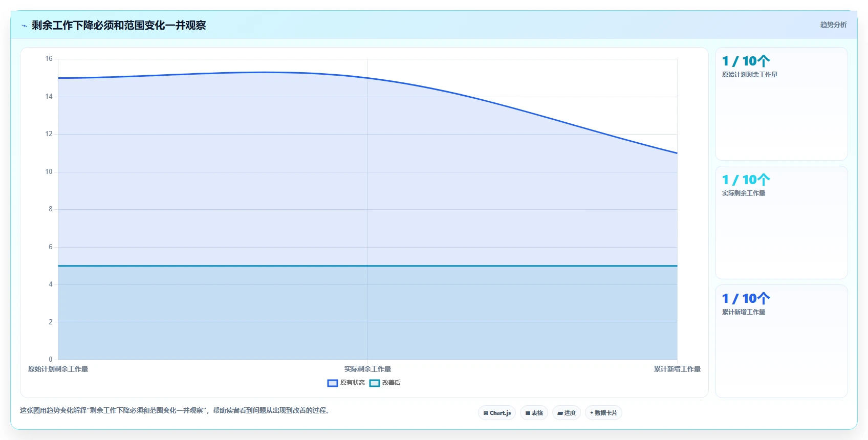
Task: Click the Chart.js tag button
Action: tap(497, 413)
